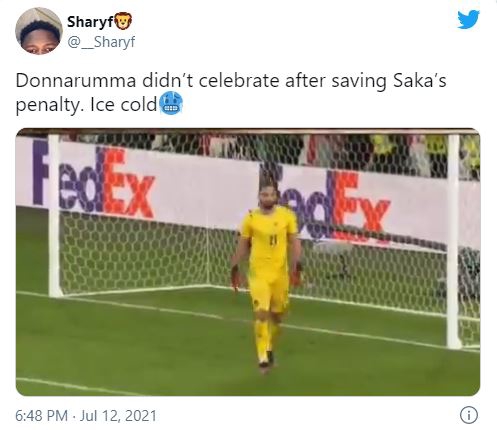
Task: Click the left FedEx banner in video
Action: pyautogui.click(x=94, y=182)
